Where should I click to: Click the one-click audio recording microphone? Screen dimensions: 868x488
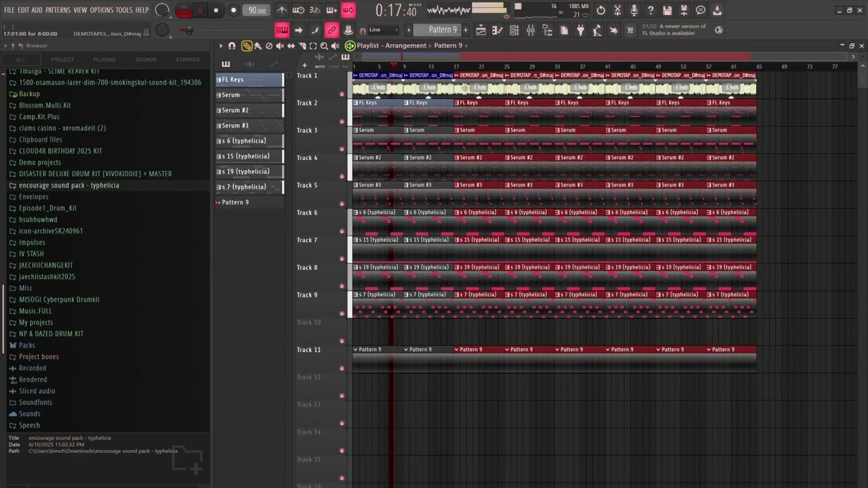[634, 10]
